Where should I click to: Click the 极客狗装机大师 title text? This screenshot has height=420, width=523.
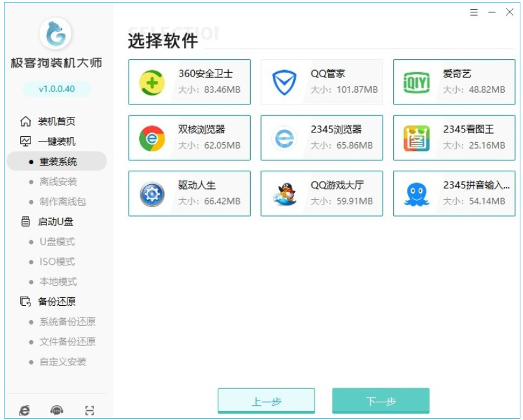(x=56, y=63)
